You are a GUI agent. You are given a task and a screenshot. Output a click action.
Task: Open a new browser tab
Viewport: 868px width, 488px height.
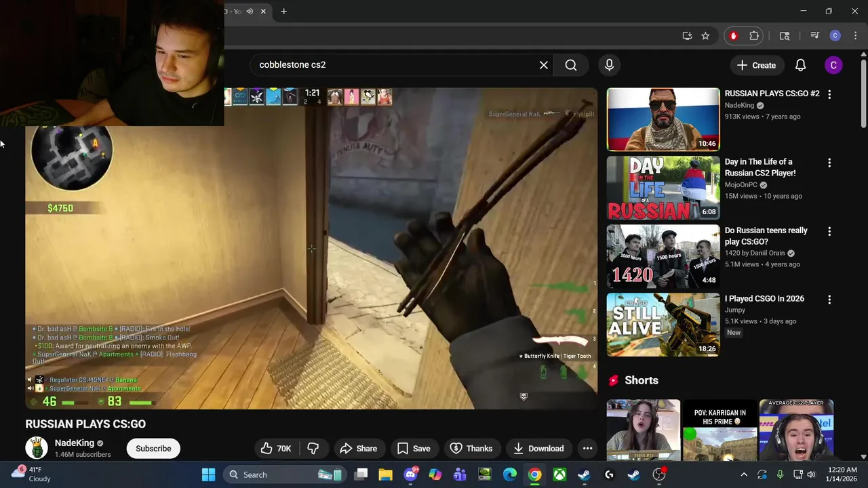[283, 12]
